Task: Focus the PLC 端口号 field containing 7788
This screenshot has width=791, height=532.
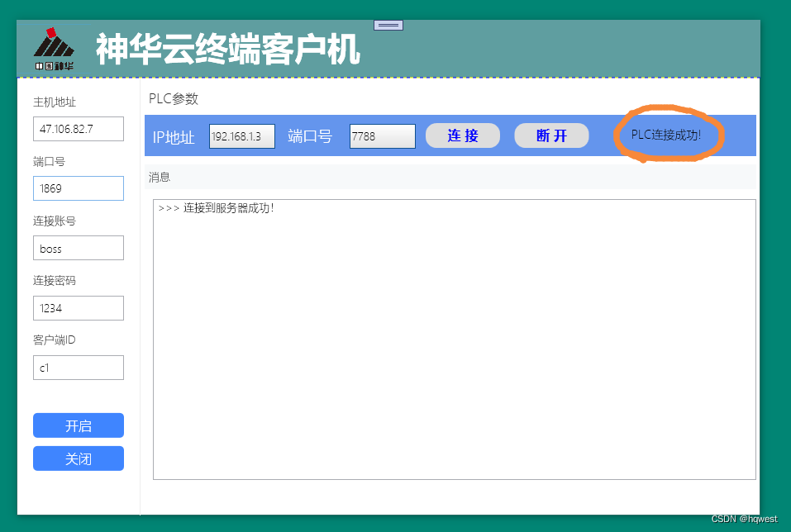Action: [x=383, y=136]
